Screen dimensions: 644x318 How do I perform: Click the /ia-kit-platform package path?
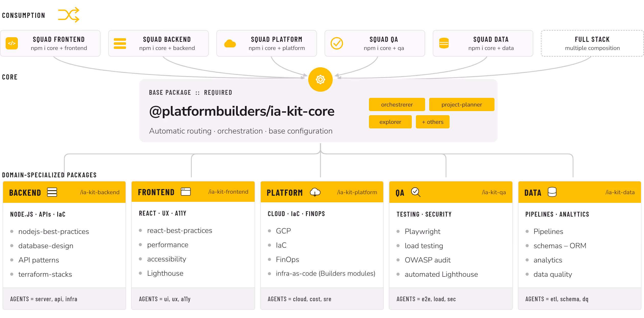pos(357,192)
